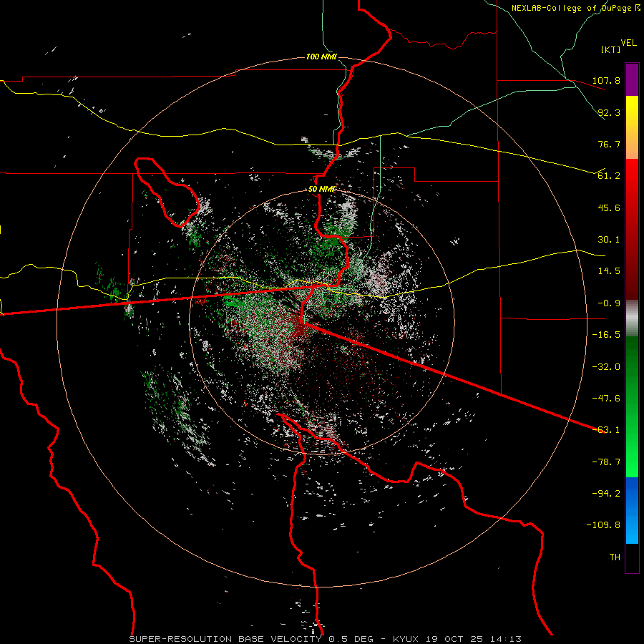Select the -94.2 legend value
644x644 pixels.
pos(606,494)
